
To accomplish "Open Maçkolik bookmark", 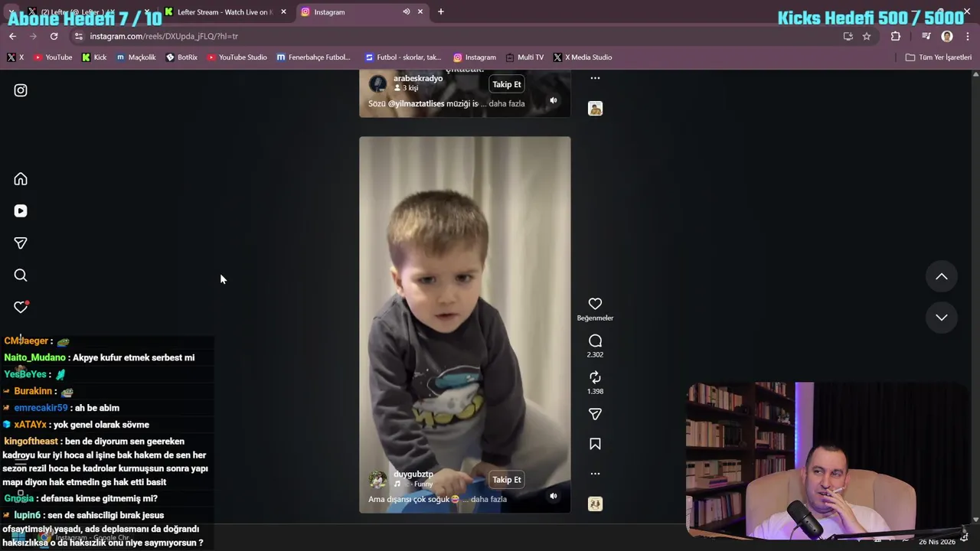I will click(136, 57).
